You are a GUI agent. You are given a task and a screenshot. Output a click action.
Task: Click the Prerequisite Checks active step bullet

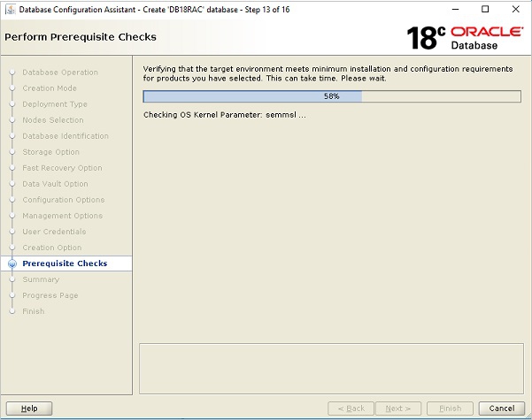click(12, 263)
